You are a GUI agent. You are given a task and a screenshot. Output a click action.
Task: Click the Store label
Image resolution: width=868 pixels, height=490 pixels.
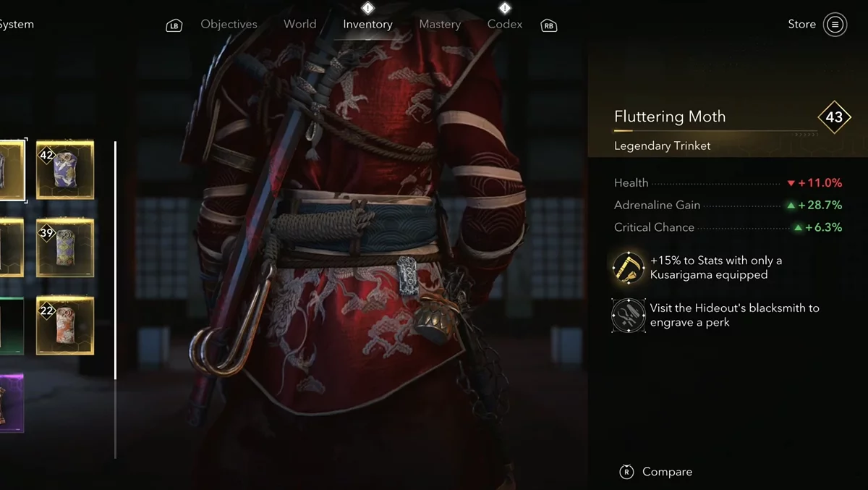point(801,25)
